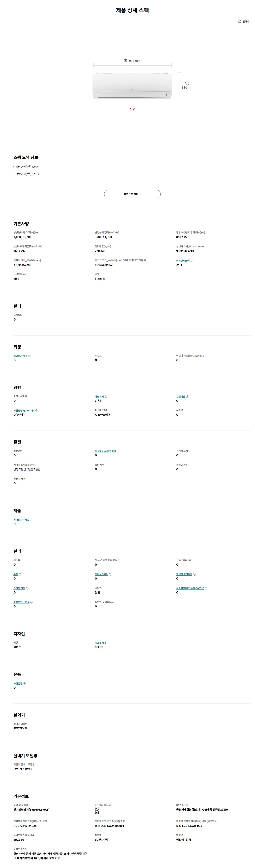Open info icon next to 음소거(실내기부저 On/Off)
Viewport: 255px width, 868px height.
coord(206,588)
